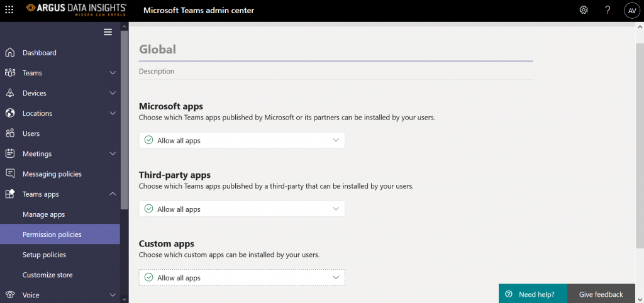644x303 pixels.
Task: Click the main page scrollbar up arrow
Action: coord(640,26)
